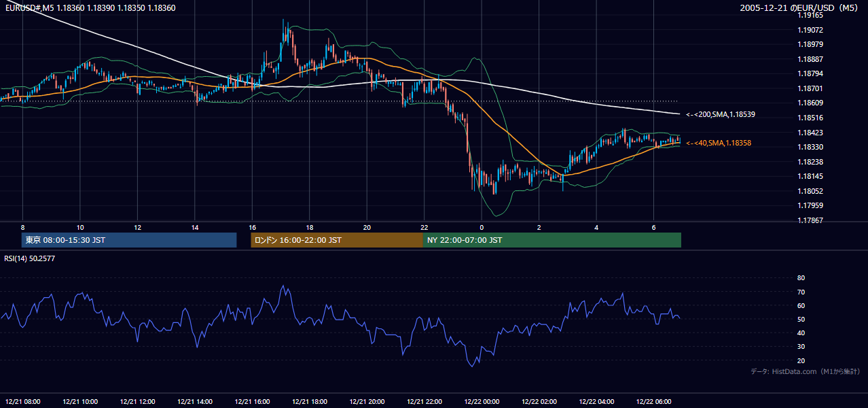Click RSI axis level 40

point(801,333)
